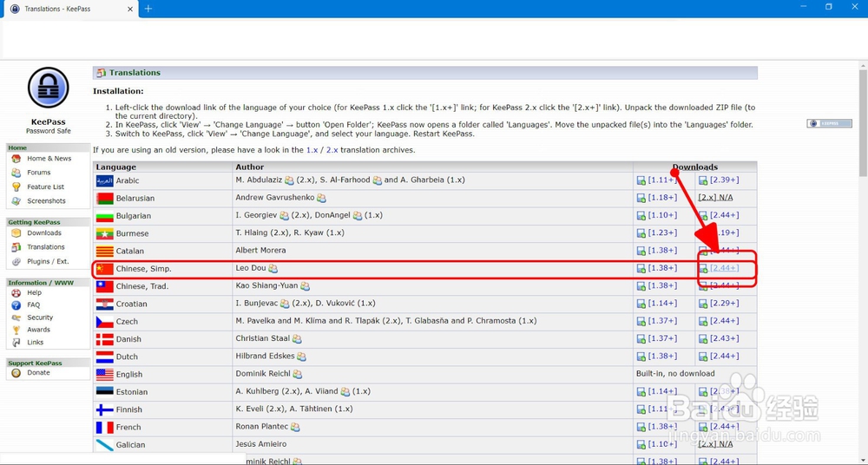Open the Links page

coord(35,342)
